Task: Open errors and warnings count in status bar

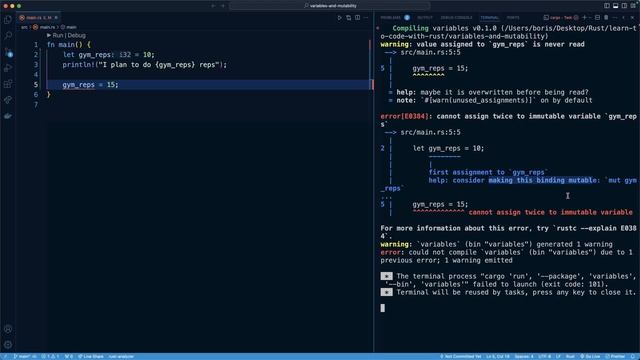Action: pos(50,356)
